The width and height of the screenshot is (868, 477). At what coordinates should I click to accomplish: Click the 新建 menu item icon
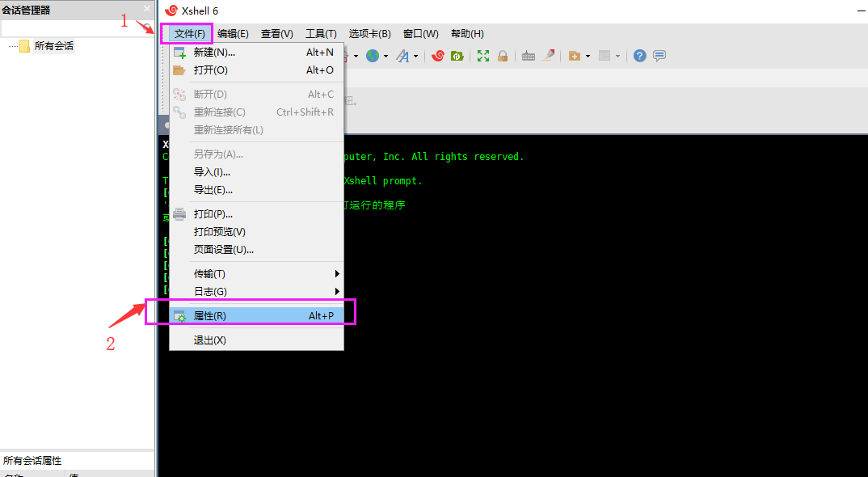[179, 53]
